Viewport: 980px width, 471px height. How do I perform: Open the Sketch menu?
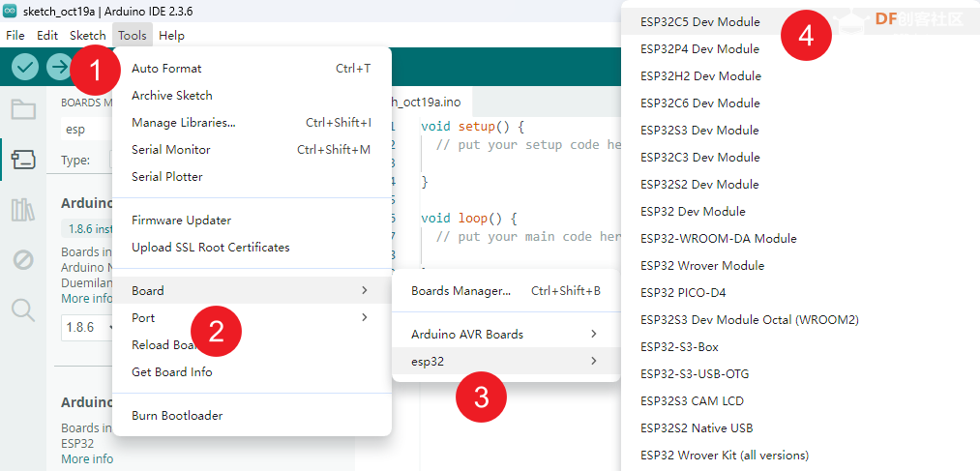(x=88, y=35)
